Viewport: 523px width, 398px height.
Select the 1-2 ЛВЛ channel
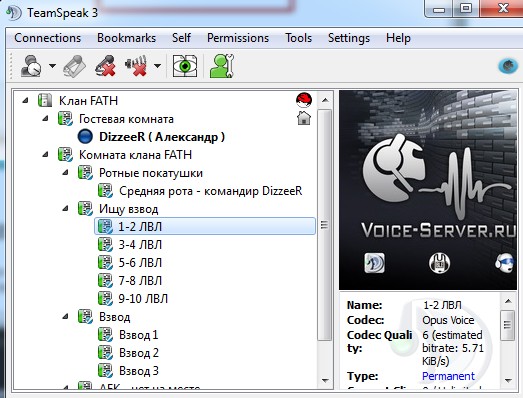(205, 227)
